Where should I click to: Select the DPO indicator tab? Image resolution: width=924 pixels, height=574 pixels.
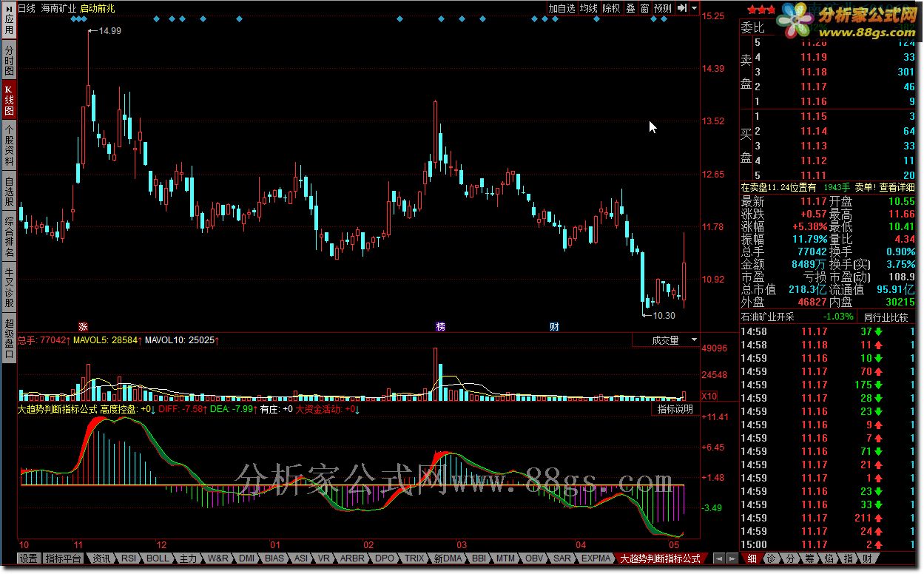(x=385, y=558)
